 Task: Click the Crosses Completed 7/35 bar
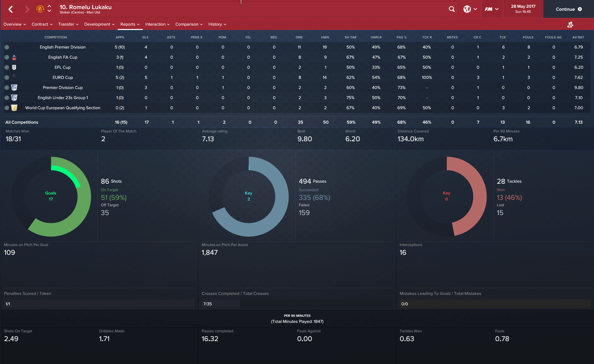[297, 304]
